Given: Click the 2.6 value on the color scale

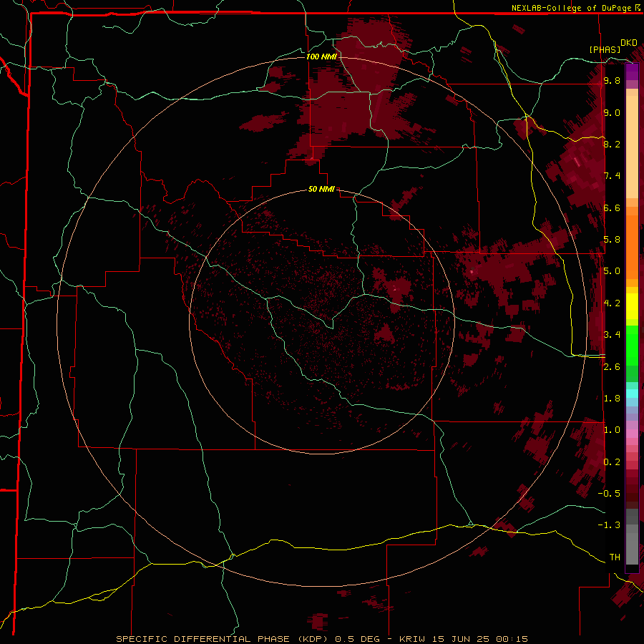Looking at the screenshot, I should coord(612,367).
